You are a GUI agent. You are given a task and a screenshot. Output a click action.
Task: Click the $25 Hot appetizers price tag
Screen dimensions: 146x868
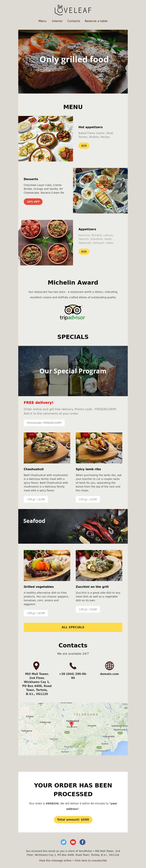[x=84, y=145]
